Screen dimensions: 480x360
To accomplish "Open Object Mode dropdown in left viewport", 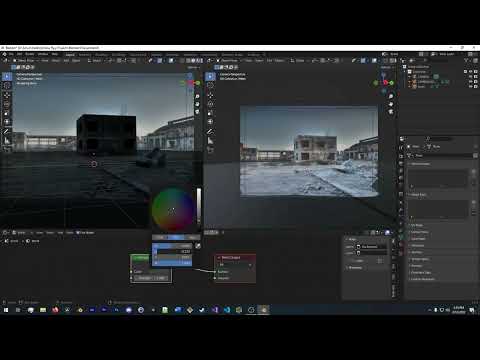I will coord(25,61).
